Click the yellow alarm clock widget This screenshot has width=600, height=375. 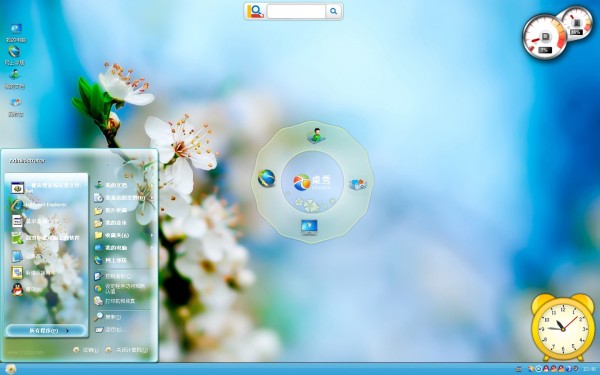tap(562, 328)
